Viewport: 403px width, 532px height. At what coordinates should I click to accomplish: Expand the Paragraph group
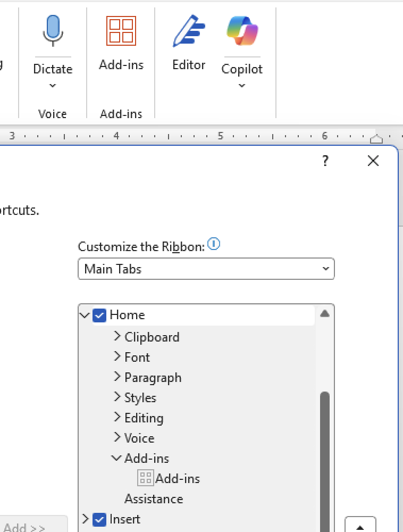[x=117, y=377]
